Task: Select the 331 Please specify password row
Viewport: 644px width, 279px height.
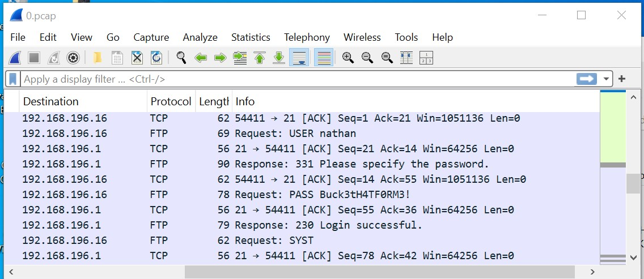Action: (x=302, y=164)
